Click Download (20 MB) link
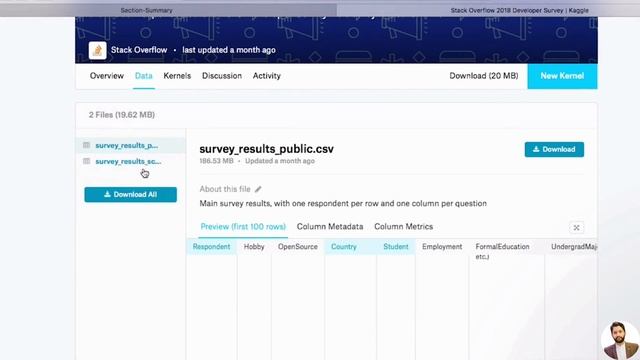This screenshot has height=360, width=640. (484, 76)
